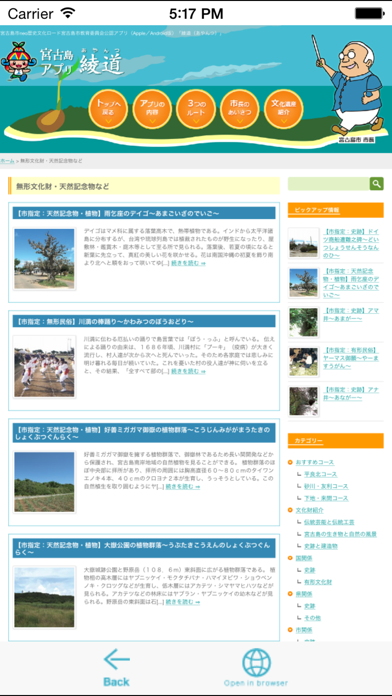This screenshot has height=696, width=392.
Task: Click 続きを読む in 好善ミガガマ article
Action: (182, 486)
